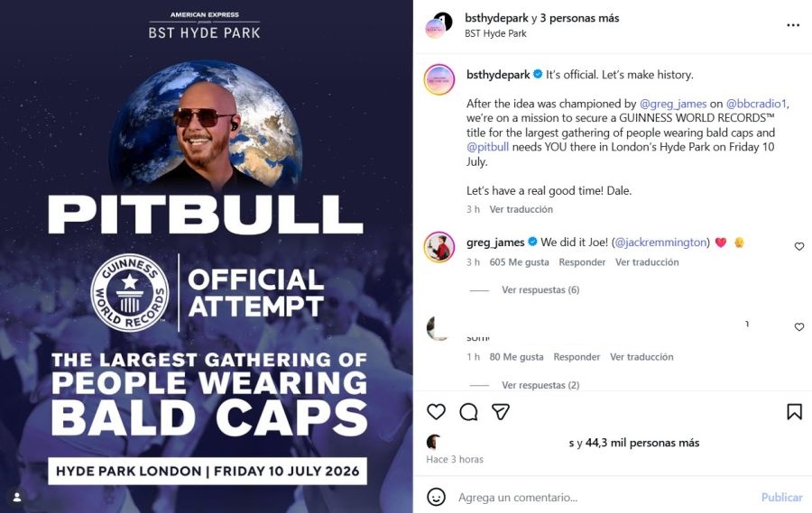Open comments with the speech bubble icon
Viewport: 812px width, 513px height.
468,412
